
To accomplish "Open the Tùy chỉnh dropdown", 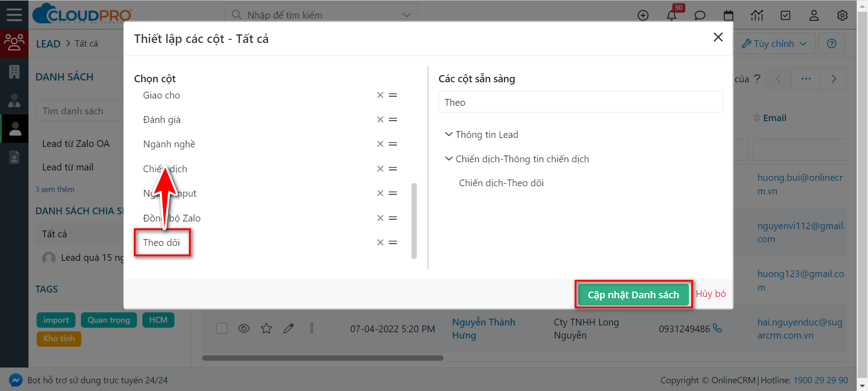I will [x=774, y=43].
